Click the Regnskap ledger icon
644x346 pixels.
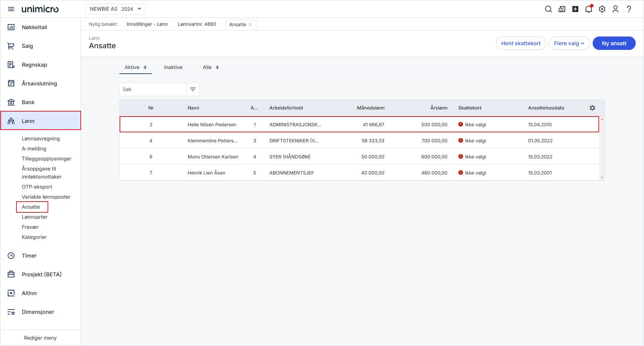pos(11,65)
